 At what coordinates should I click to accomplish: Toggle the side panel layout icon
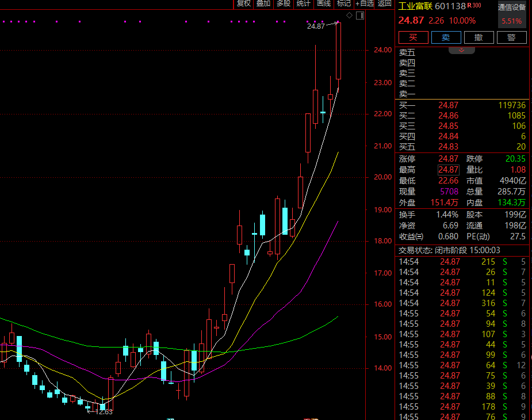[359, 15]
